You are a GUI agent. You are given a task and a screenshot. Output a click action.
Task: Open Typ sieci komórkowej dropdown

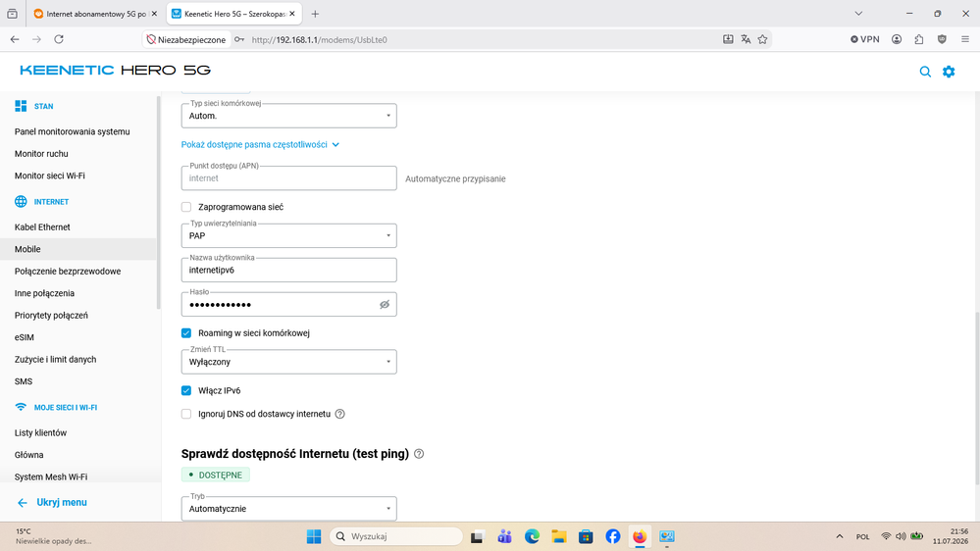tap(288, 116)
